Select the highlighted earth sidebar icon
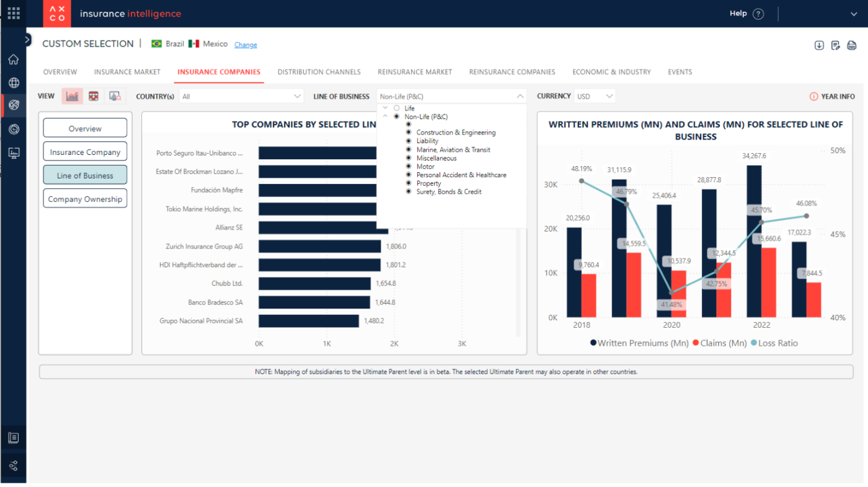 [x=14, y=105]
